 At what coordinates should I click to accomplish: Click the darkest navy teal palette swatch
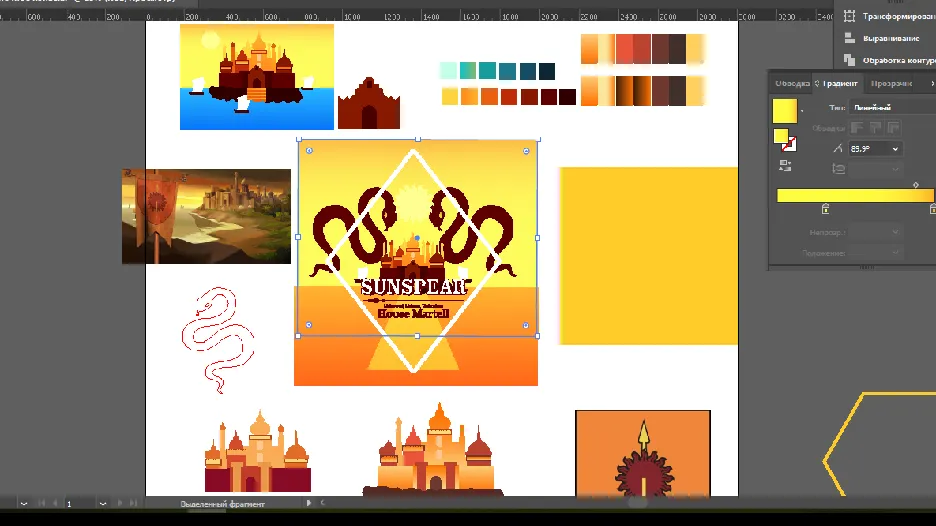point(547,71)
